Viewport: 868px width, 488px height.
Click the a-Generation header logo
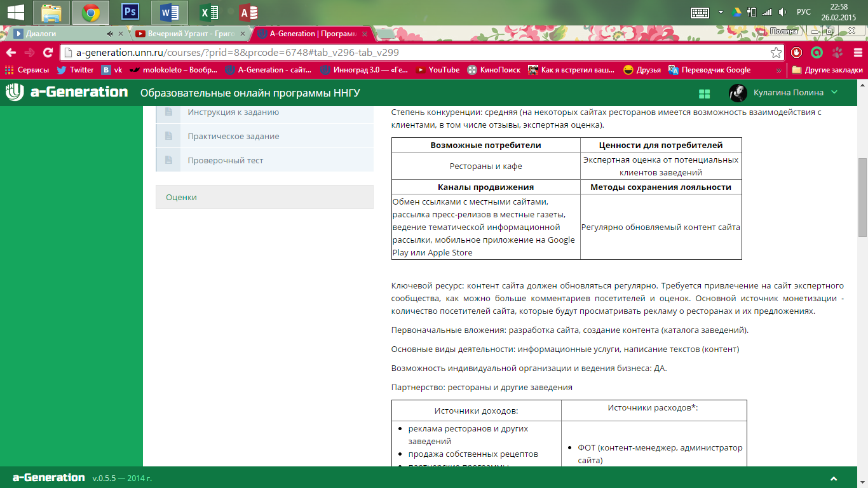tap(67, 92)
